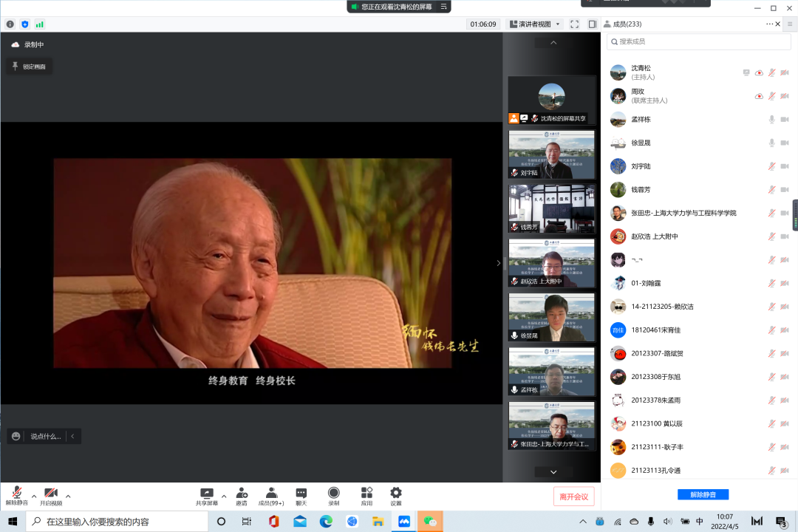Select member 01-刘翰霆
The image size is (798, 532).
[x=699, y=284]
